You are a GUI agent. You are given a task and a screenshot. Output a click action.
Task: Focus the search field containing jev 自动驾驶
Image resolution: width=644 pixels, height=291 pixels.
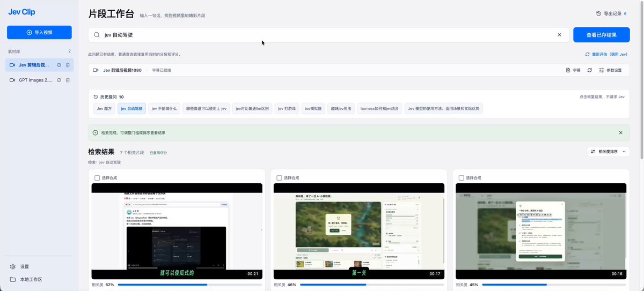[x=327, y=35]
